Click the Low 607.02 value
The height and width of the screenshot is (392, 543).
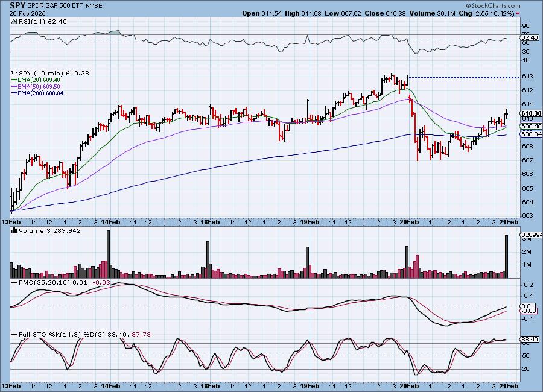click(x=343, y=13)
